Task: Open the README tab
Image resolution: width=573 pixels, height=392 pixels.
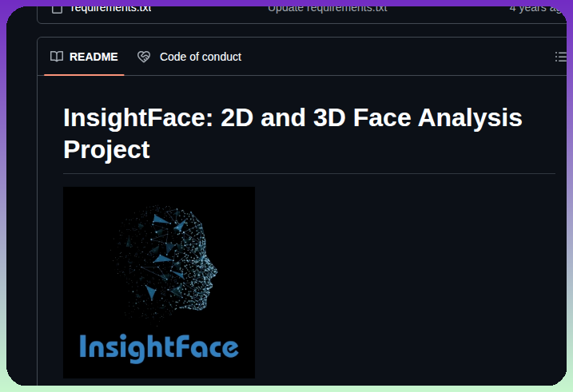Action: click(x=84, y=57)
